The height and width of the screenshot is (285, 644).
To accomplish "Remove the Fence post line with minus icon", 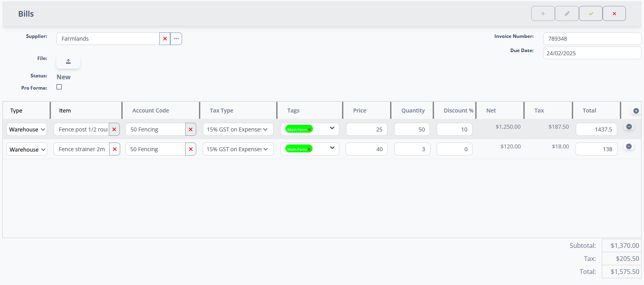I will pyautogui.click(x=629, y=127).
